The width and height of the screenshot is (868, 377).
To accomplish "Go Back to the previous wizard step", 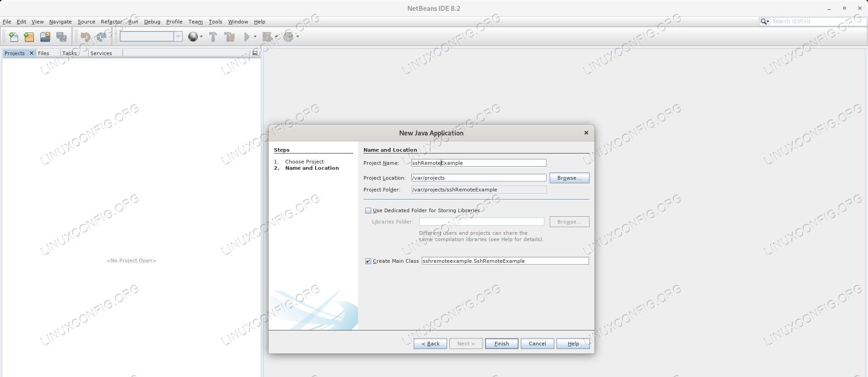I will tap(430, 344).
